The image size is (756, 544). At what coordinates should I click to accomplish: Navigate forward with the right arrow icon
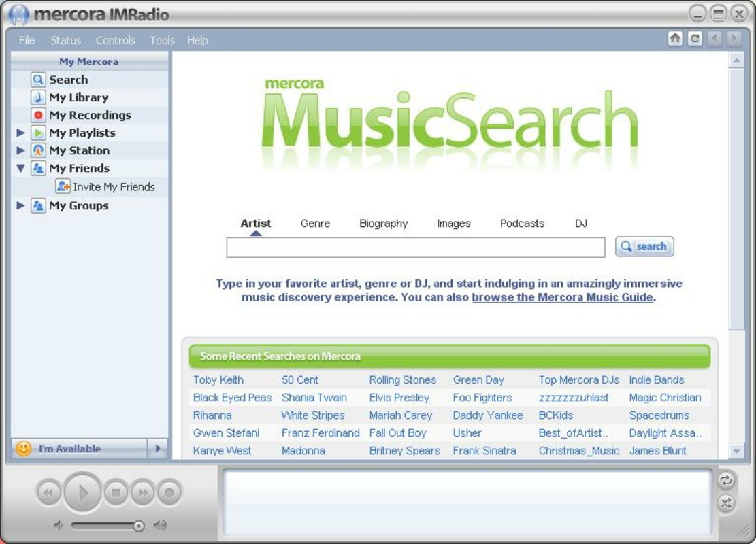(x=734, y=39)
